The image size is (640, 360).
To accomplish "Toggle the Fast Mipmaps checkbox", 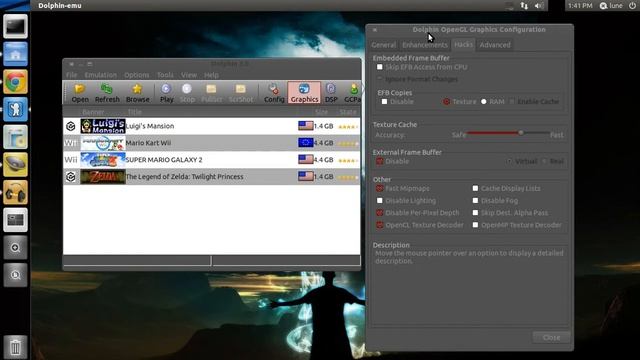I will click(380, 189).
